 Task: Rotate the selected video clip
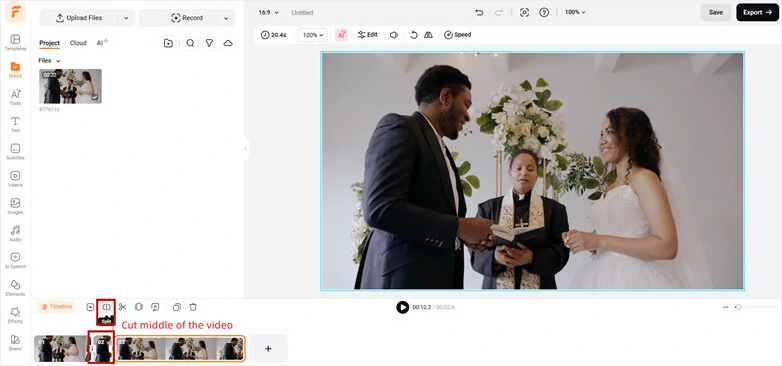(x=413, y=35)
